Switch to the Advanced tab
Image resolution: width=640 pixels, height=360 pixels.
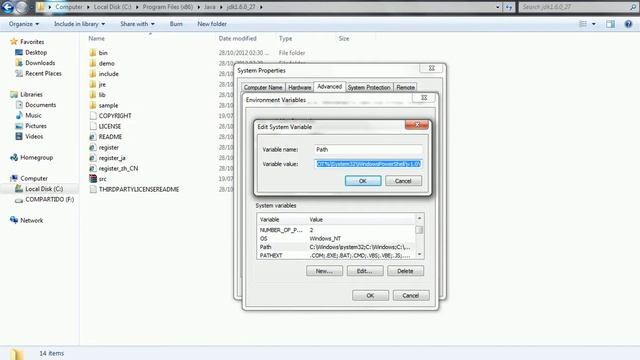click(x=329, y=87)
